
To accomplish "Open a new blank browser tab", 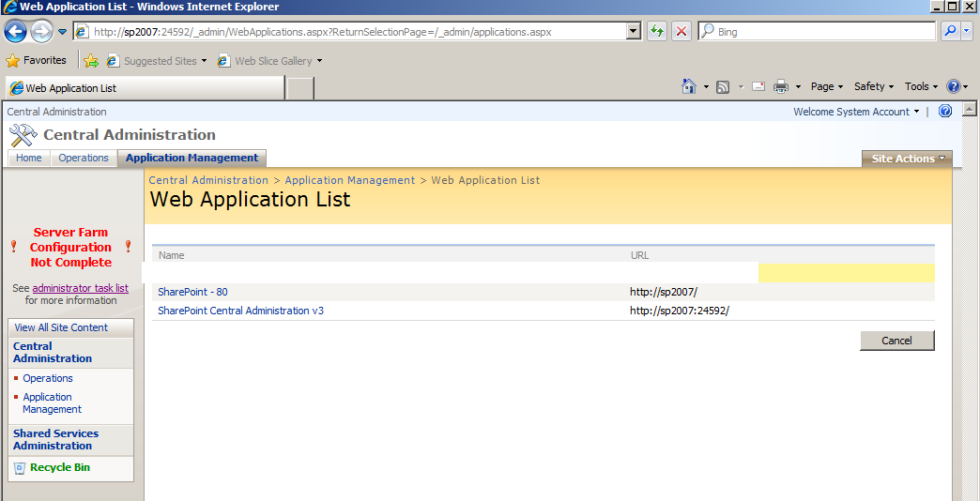I will coord(300,89).
